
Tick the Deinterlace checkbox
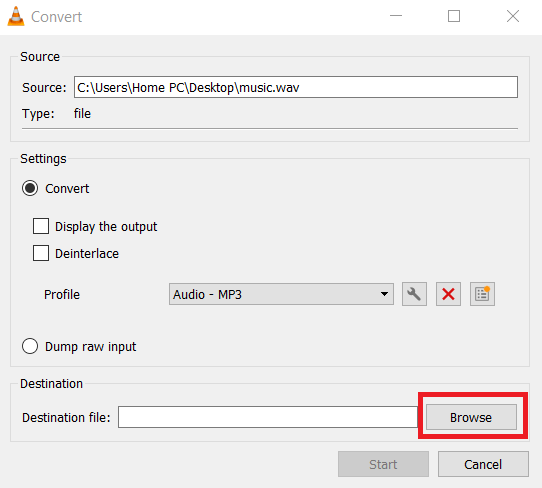pos(41,253)
